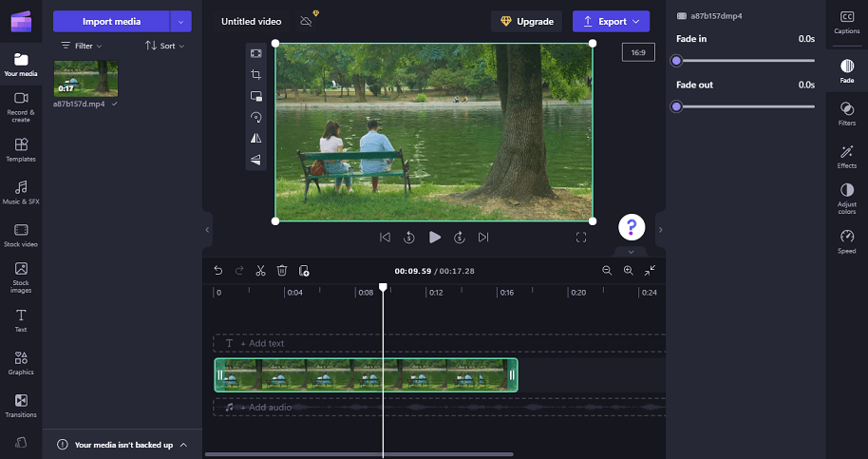The image size is (868, 459).
Task: Open the Your media tab
Action: coord(21,65)
